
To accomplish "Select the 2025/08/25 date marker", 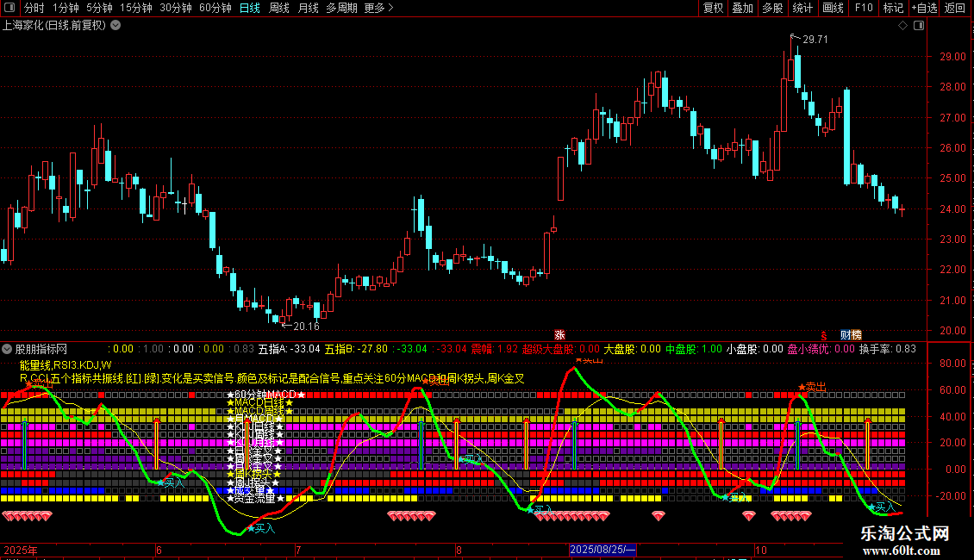I will coord(603,550).
